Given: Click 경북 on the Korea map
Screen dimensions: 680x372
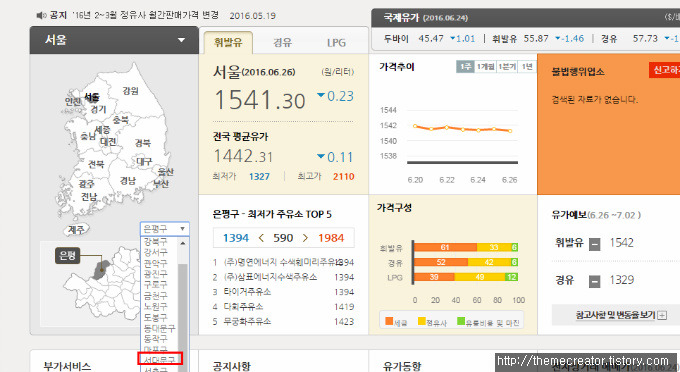Looking at the screenshot, I should (143, 143).
